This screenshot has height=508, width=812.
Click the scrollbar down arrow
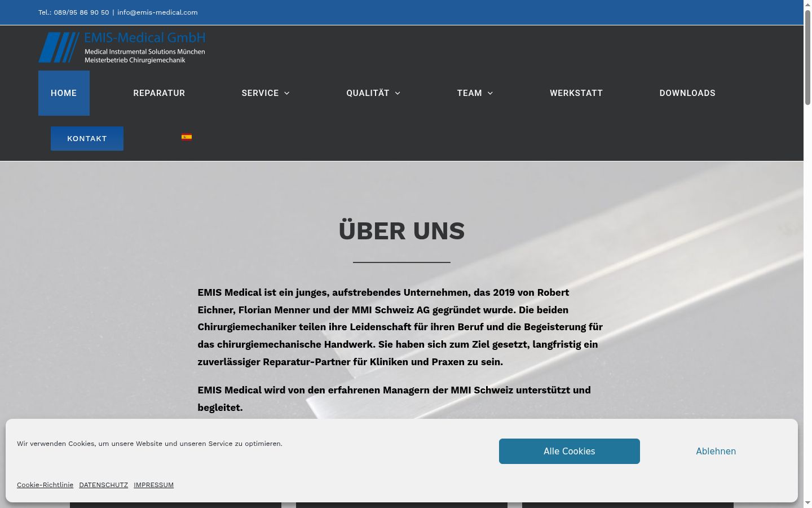tap(807, 503)
